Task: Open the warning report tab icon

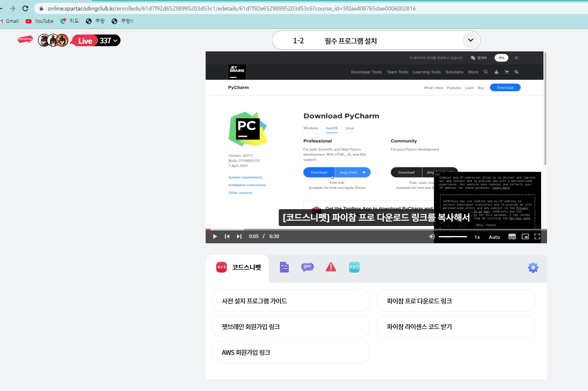Action: [331, 267]
